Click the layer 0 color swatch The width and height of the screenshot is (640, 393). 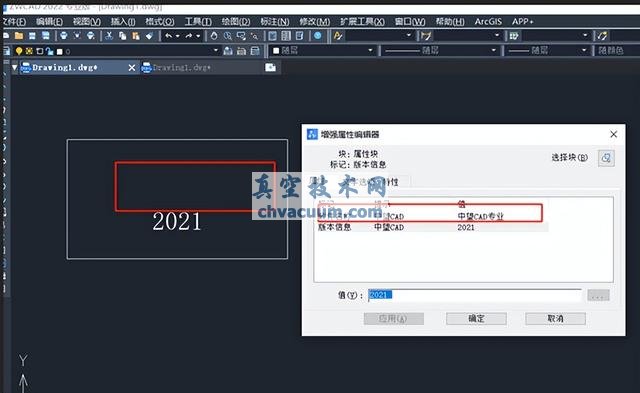click(60, 51)
